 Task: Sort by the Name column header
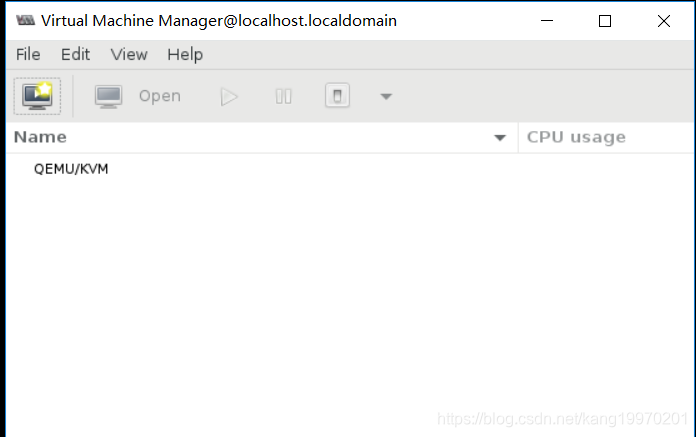coord(262,138)
